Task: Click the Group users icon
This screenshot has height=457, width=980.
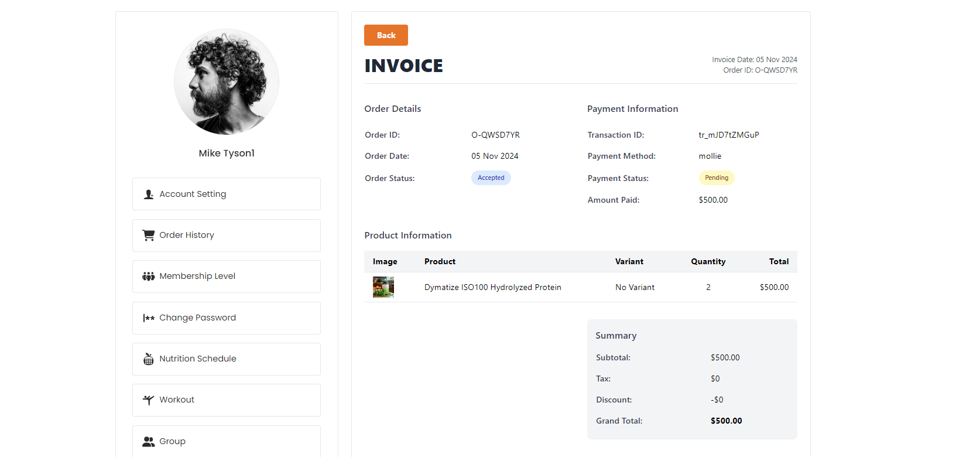Action: (149, 442)
